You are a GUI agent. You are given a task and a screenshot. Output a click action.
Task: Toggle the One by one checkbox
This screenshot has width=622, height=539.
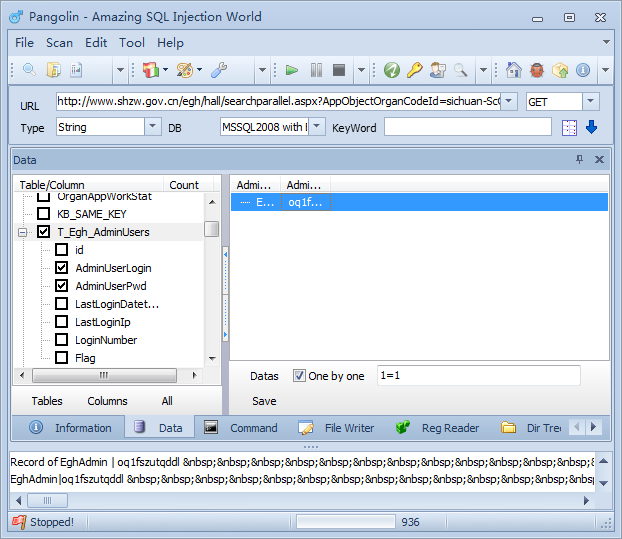(299, 376)
